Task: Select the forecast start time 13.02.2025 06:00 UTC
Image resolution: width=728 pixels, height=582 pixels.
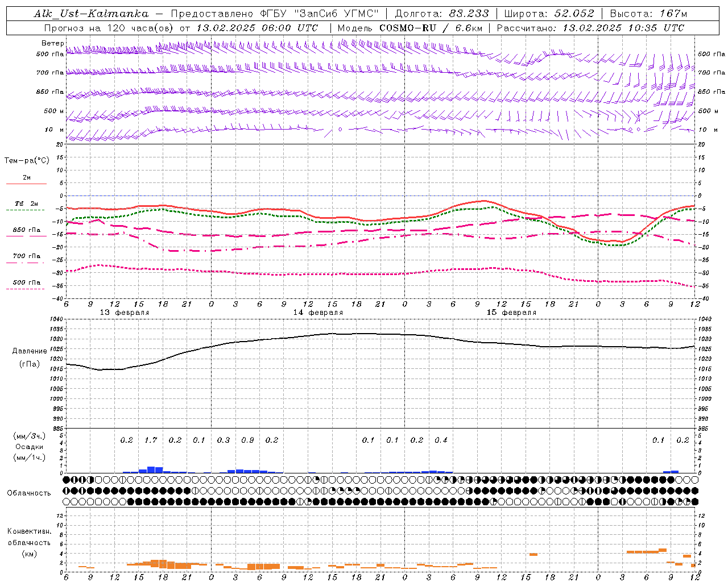Action: [257, 28]
